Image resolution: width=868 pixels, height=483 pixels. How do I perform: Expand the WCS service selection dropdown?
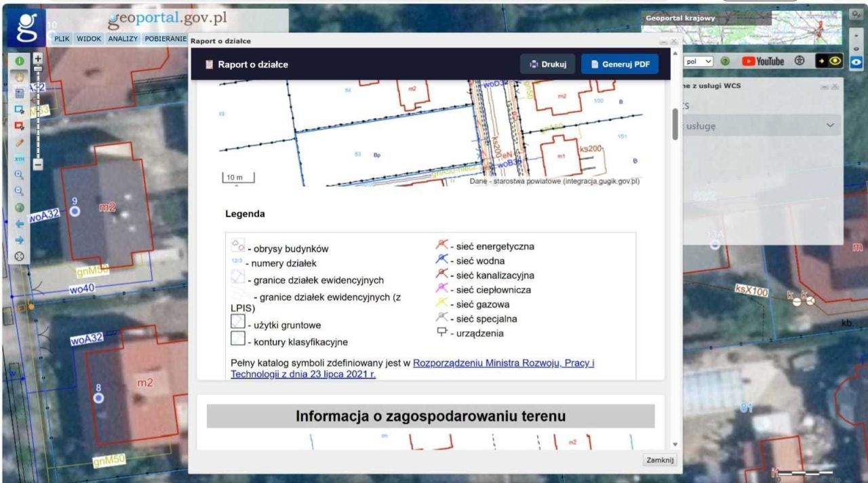coord(761,125)
